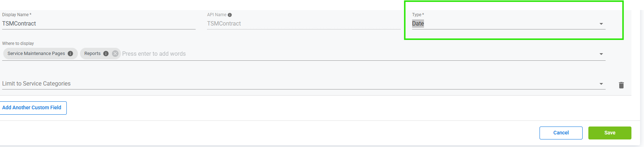Select the Reports chip label
644x147 pixels.
[92, 54]
